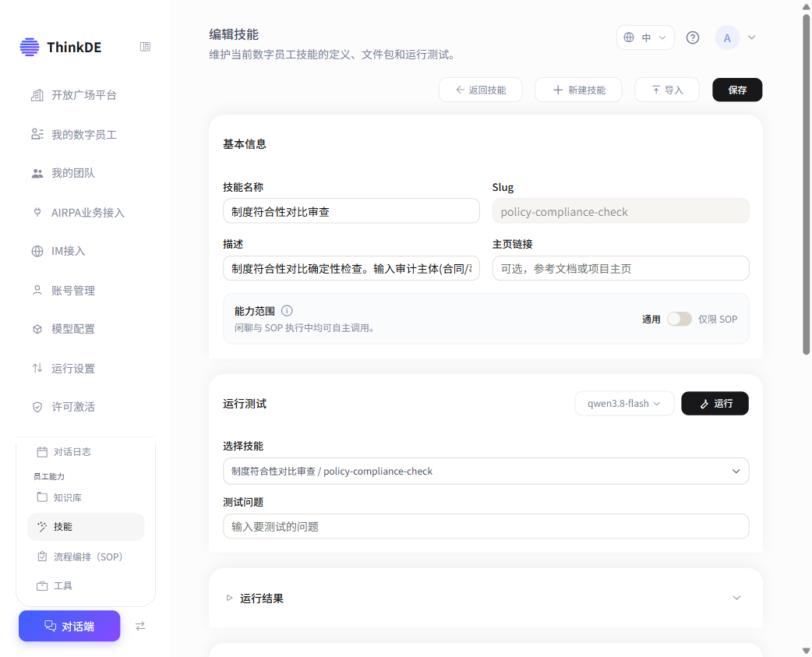Click the 新建技能 button
The width and height of the screenshot is (812, 657).
(578, 90)
